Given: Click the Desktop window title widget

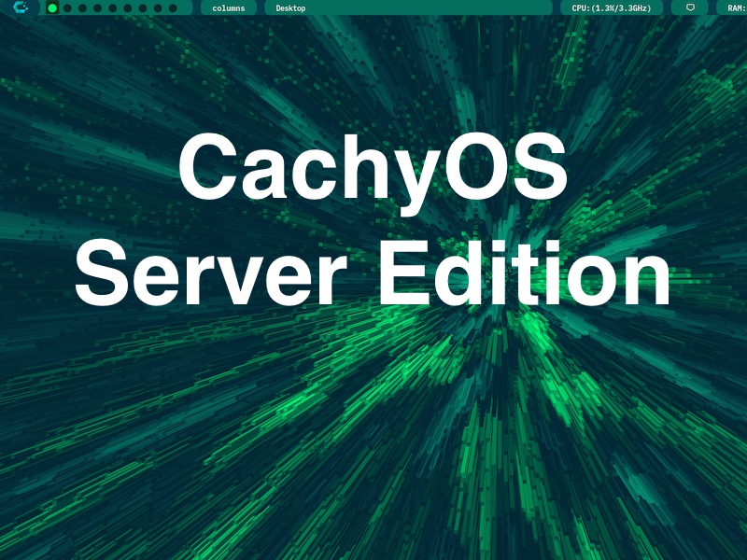Looking at the screenshot, I should [408, 7].
